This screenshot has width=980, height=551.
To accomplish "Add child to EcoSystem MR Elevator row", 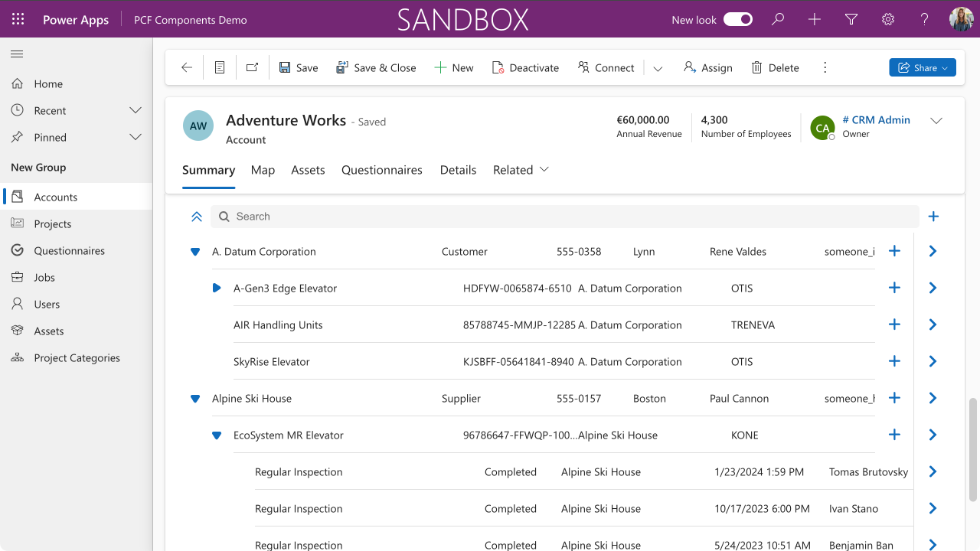I will pyautogui.click(x=894, y=435).
